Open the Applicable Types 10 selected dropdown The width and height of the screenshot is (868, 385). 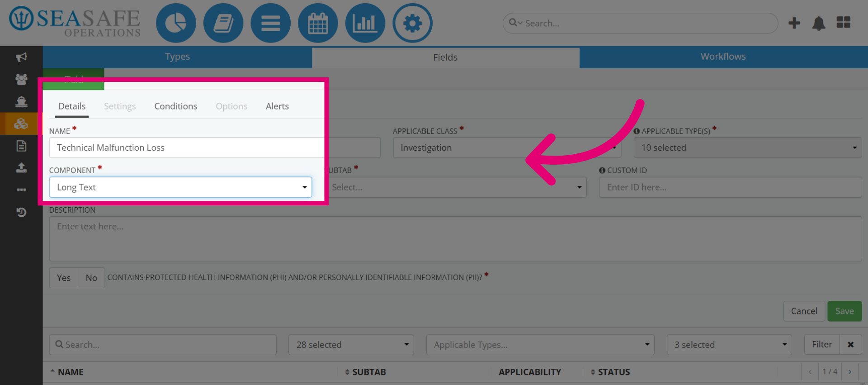748,148
